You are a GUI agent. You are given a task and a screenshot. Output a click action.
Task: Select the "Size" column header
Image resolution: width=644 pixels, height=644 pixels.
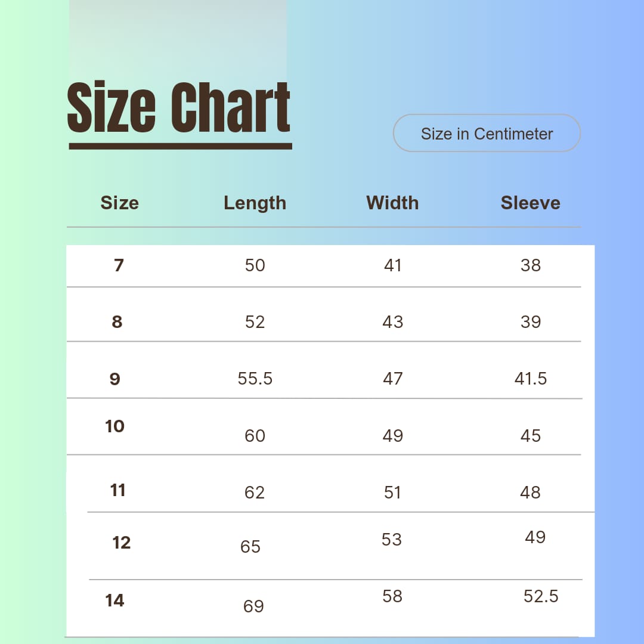pos(119,203)
